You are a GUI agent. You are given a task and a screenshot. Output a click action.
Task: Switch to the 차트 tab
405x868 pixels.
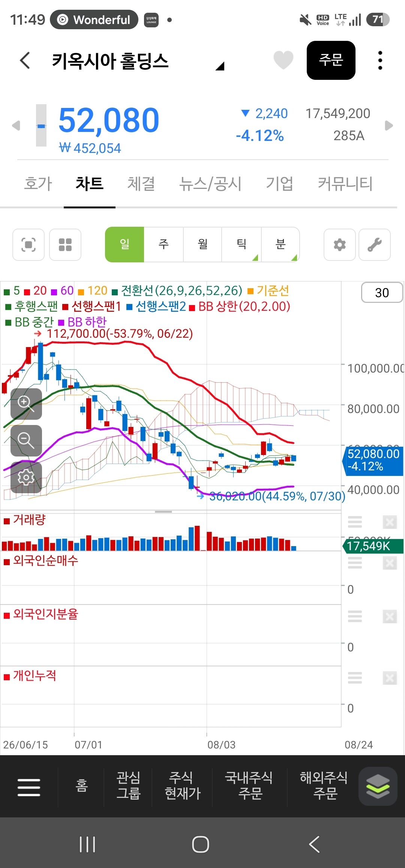tap(89, 184)
